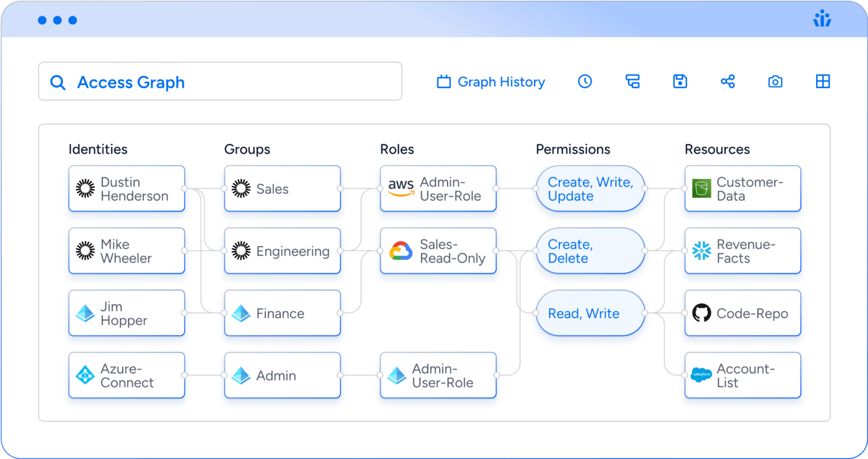Image resolution: width=868 pixels, height=459 pixels.
Task: Click the camera snapshot icon
Action: 775,81
